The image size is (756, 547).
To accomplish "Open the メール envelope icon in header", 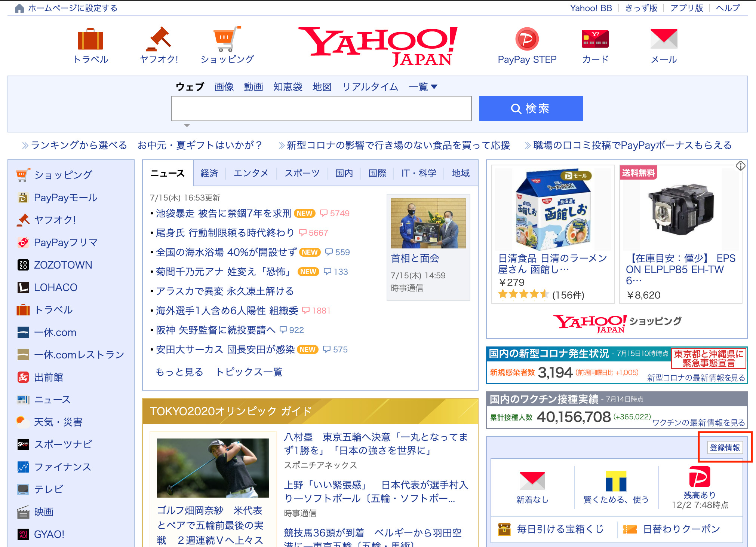I will (x=664, y=39).
